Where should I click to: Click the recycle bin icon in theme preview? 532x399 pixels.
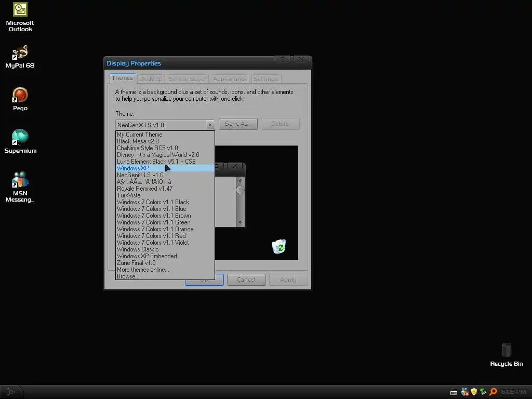point(279,246)
